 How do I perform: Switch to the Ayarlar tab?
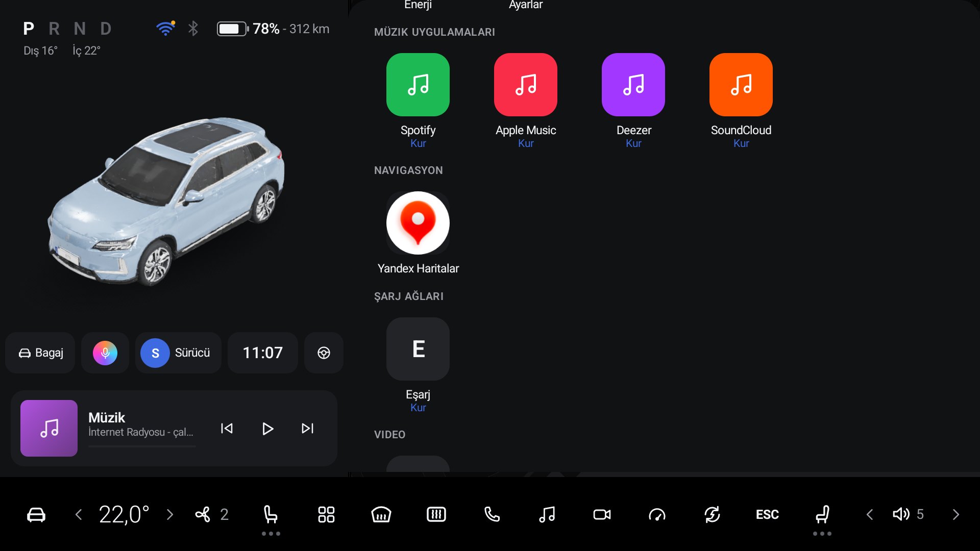click(526, 5)
